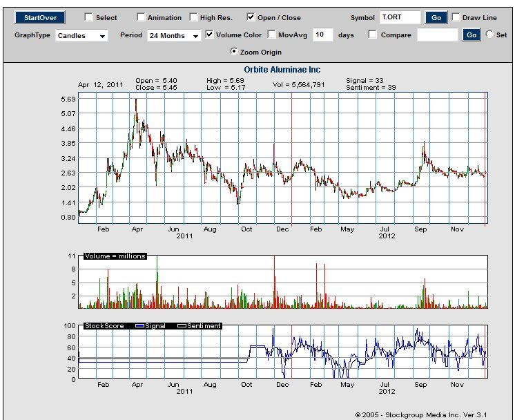
Task: Select the Zoom Origin radio button
Action: click(234, 52)
